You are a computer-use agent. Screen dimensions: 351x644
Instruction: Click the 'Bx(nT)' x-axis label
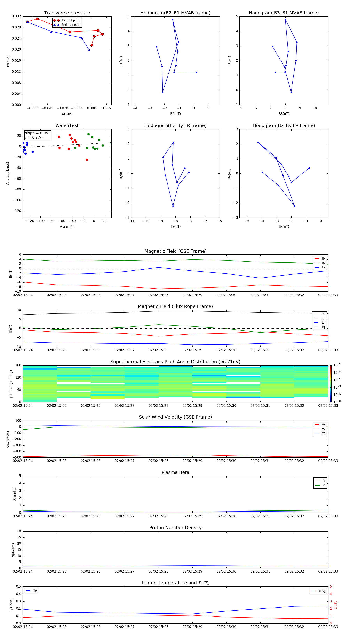[284, 227]
